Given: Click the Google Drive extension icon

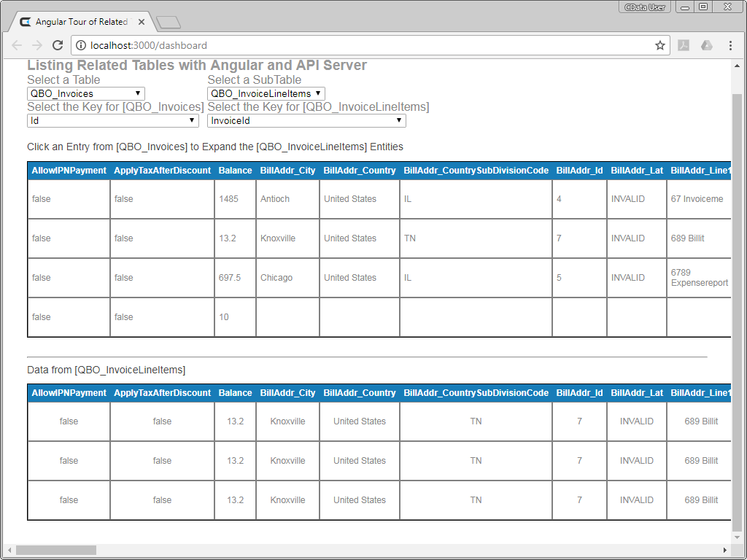Looking at the screenshot, I should [706, 45].
